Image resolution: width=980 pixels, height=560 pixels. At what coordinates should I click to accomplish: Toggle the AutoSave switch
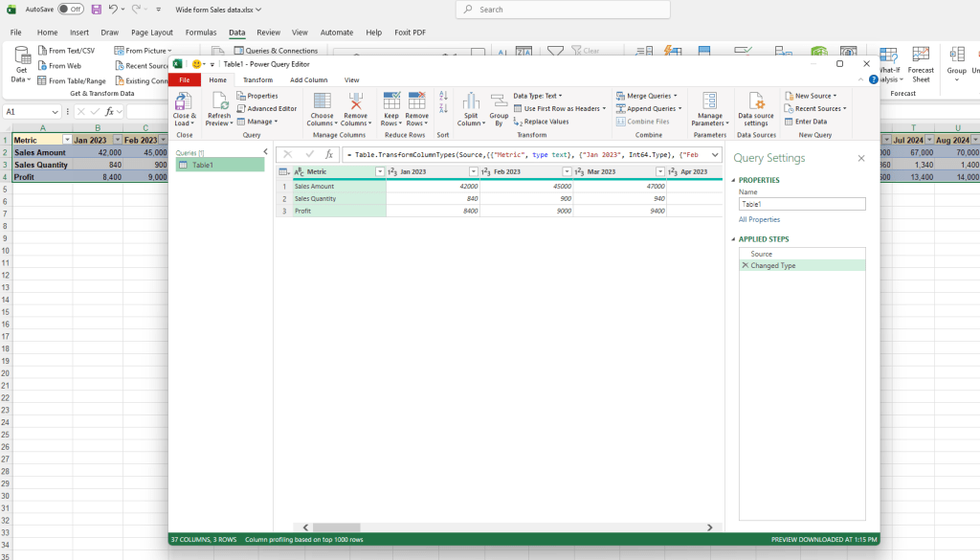70,9
